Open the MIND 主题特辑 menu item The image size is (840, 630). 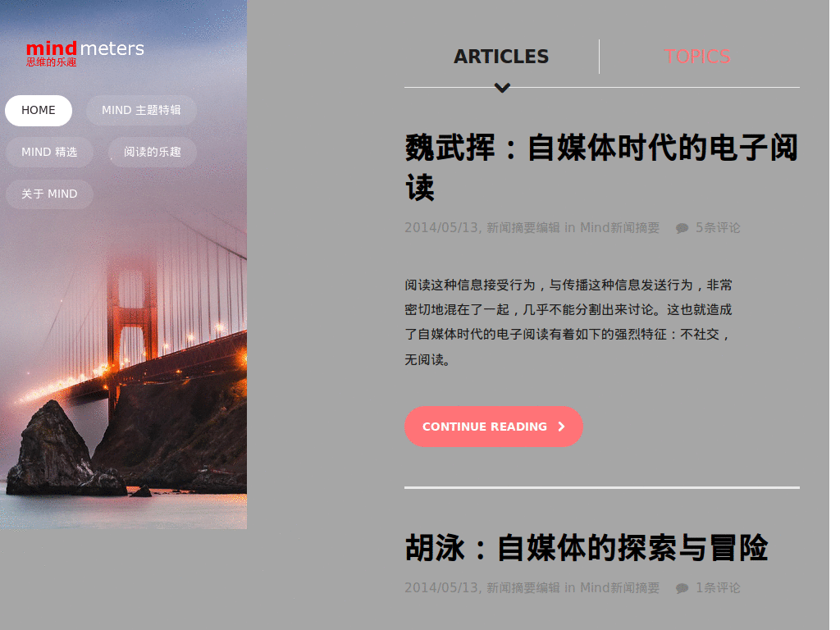coord(141,111)
